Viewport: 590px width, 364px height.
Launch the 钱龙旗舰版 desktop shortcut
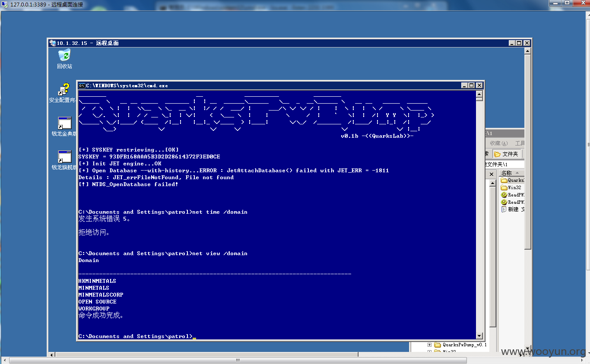tap(64, 161)
